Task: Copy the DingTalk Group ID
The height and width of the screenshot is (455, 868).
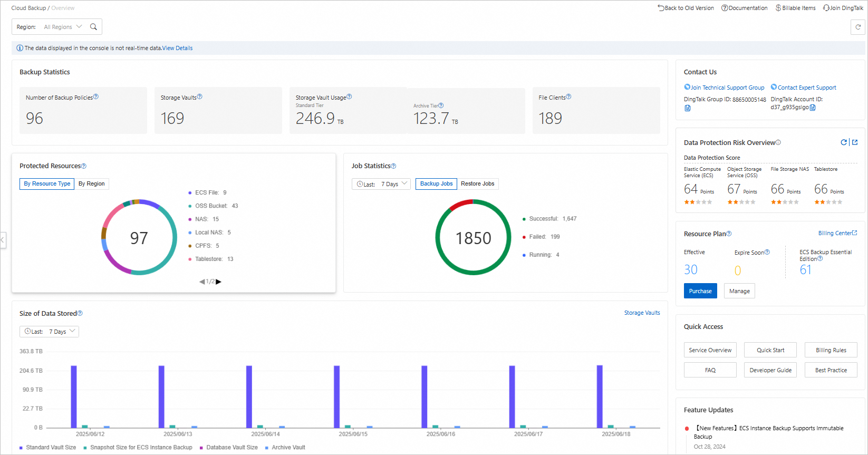Action: (687, 108)
